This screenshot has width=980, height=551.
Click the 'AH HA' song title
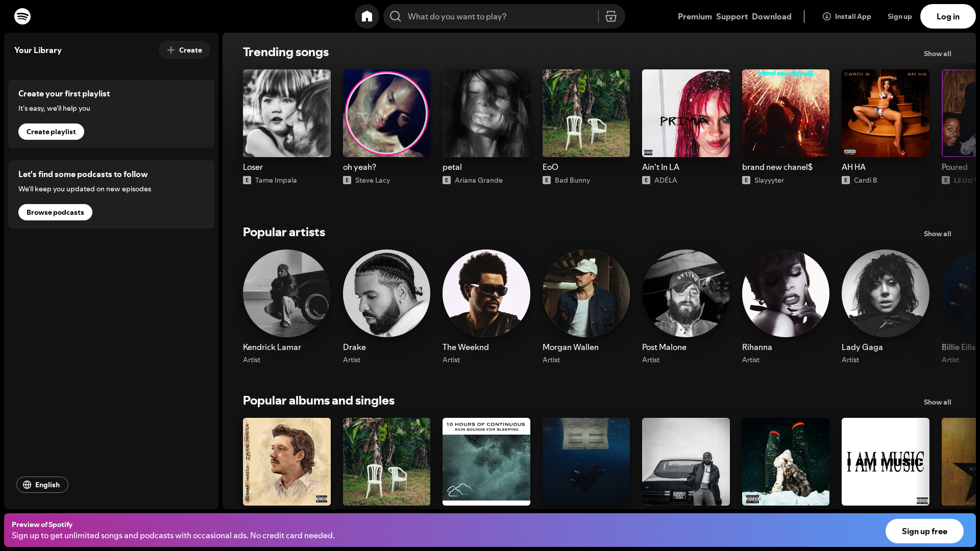[x=853, y=167]
